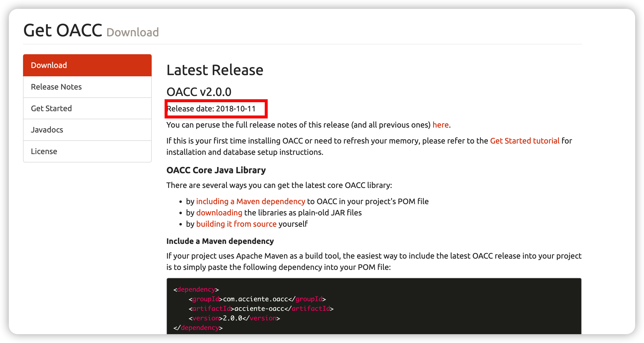Click 'including a Maven dependency' link
Screen dimensions: 644x343
(250, 201)
